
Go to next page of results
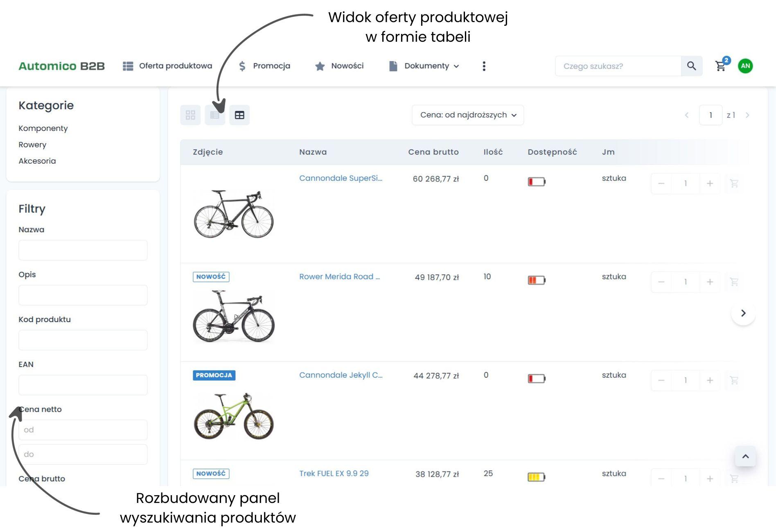[747, 115]
